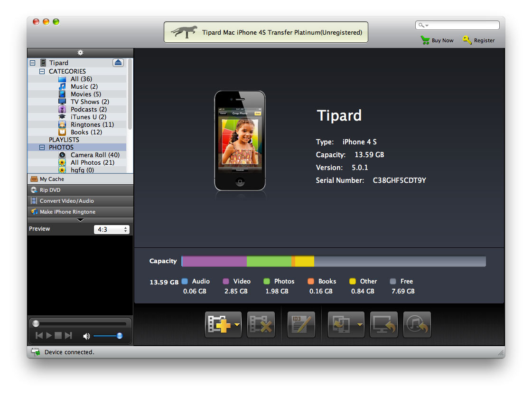Select Podcasts (2) category

[x=89, y=109]
